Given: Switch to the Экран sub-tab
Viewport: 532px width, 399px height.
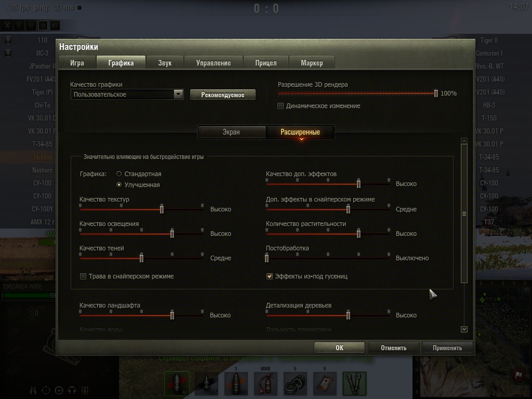Looking at the screenshot, I should (x=231, y=132).
